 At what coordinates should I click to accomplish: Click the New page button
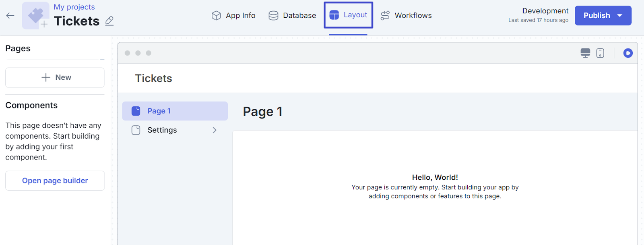(55, 77)
